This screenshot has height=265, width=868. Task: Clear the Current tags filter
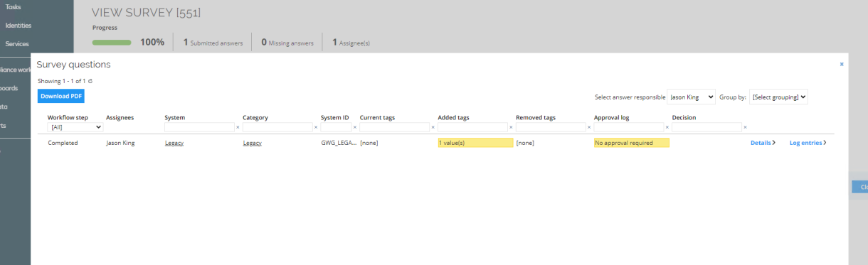click(x=433, y=127)
